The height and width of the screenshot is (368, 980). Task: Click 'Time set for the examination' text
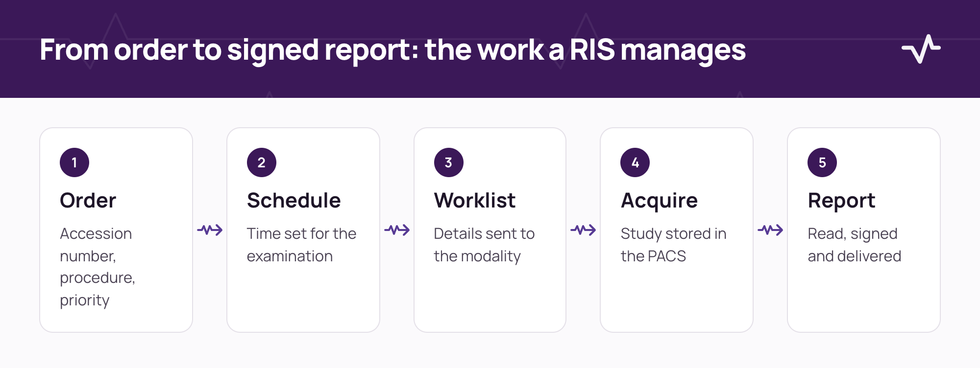(302, 245)
